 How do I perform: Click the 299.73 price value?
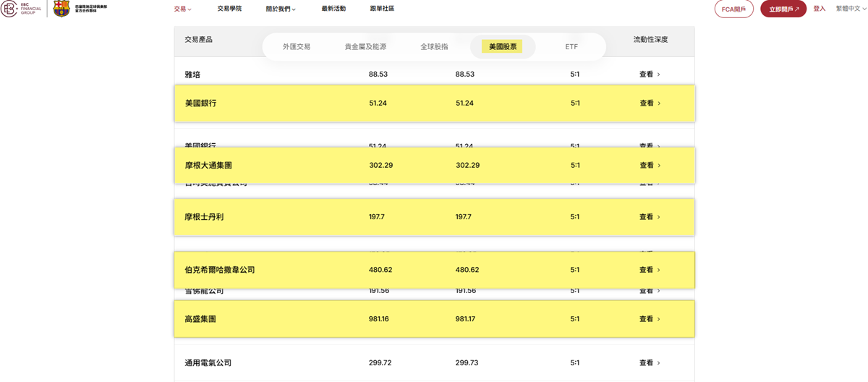[467, 363]
